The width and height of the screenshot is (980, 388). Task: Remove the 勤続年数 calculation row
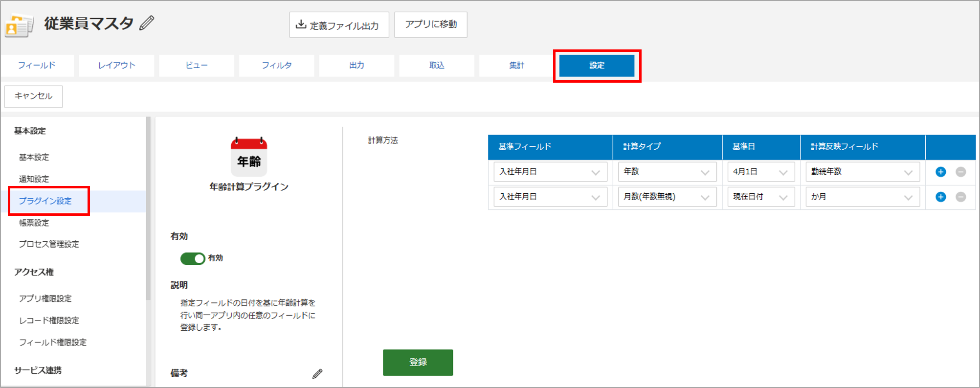pos(960,172)
